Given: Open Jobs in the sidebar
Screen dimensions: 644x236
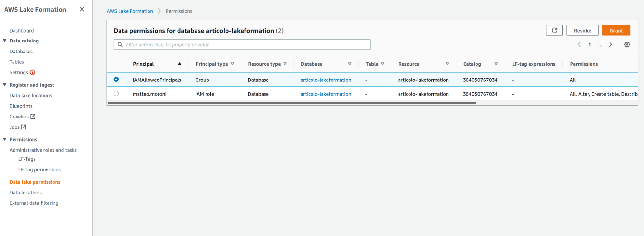Looking at the screenshot, I should (14, 127).
